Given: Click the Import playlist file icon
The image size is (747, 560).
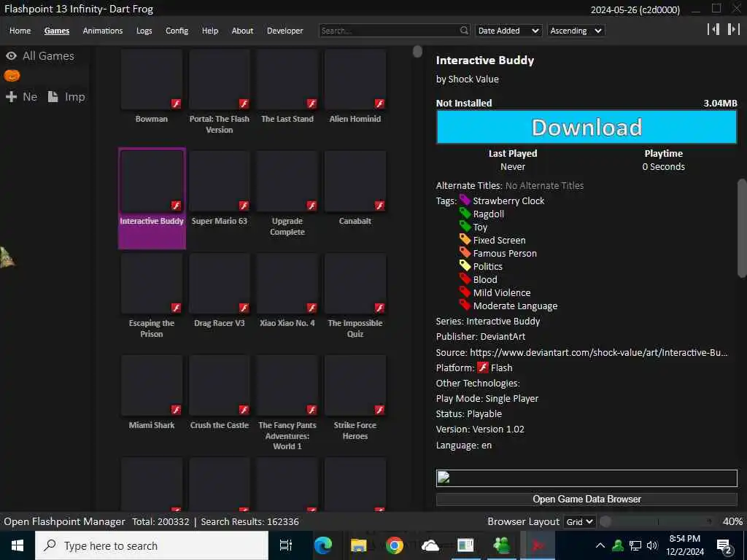Looking at the screenshot, I should tap(53, 97).
